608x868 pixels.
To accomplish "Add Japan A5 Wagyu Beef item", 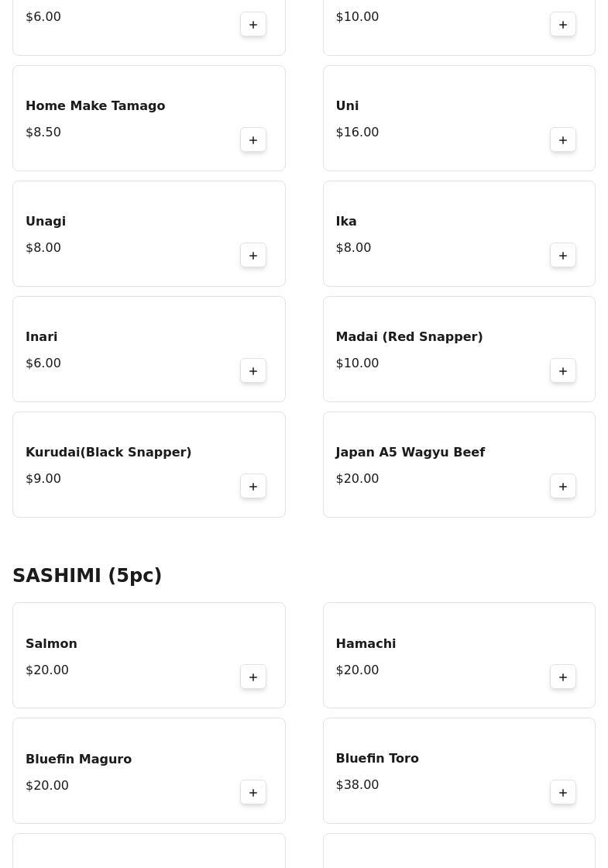I will pyautogui.click(x=563, y=487).
